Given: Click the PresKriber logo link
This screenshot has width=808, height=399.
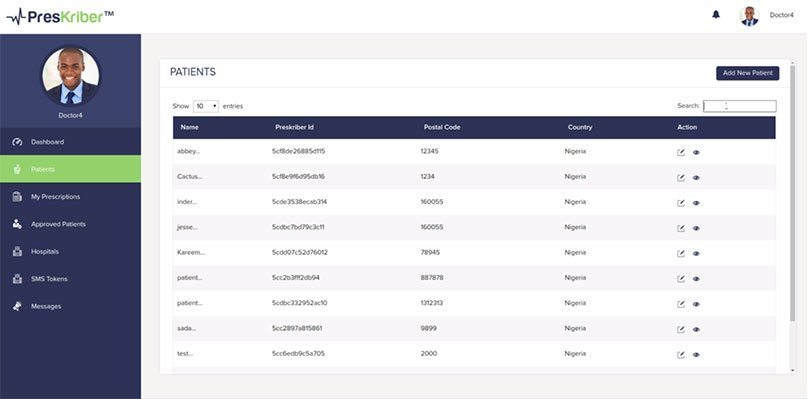Looking at the screenshot, I should pyautogui.click(x=60, y=16).
